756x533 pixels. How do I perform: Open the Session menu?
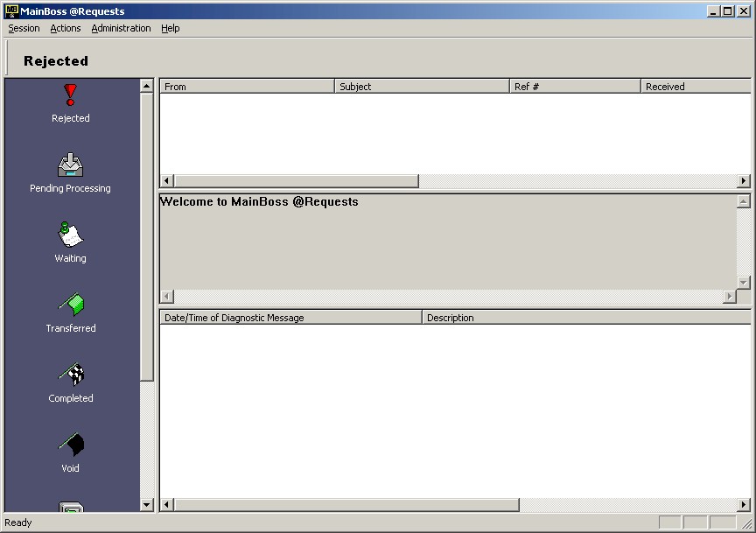(24, 29)
